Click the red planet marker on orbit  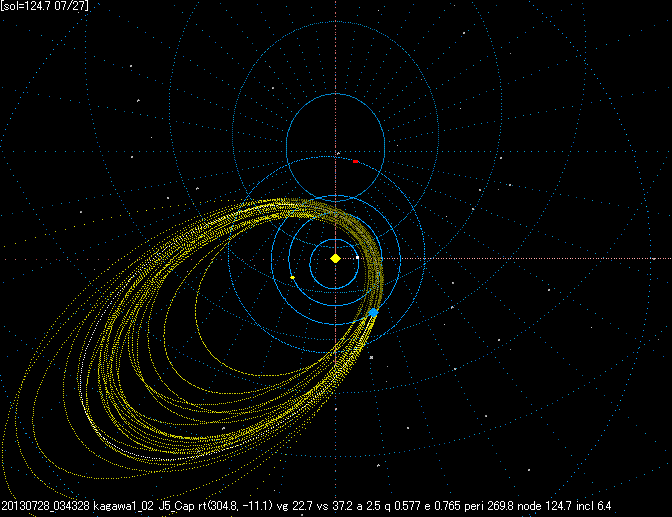tap(355, 162)
